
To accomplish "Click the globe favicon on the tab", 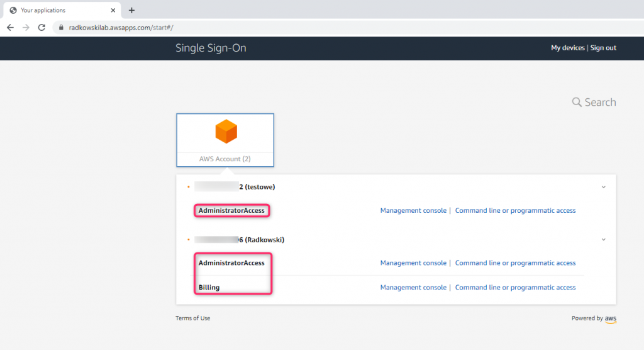I will click(13, 10).
